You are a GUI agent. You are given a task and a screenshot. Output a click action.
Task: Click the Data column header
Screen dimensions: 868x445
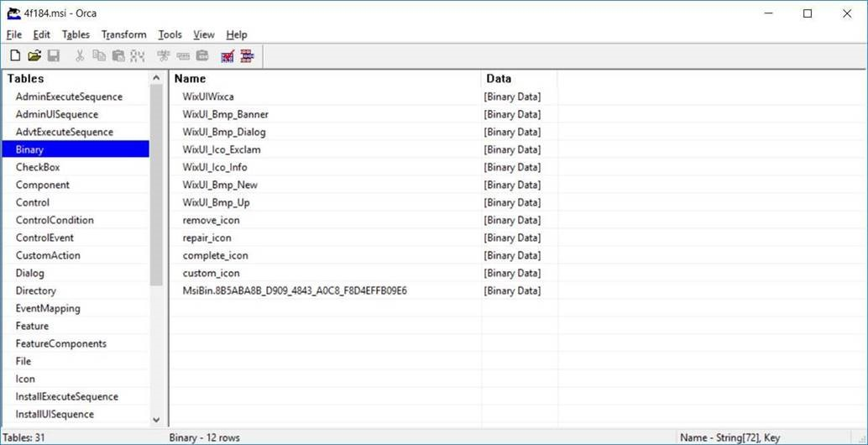pyautogui.click(x=518, y=78)
